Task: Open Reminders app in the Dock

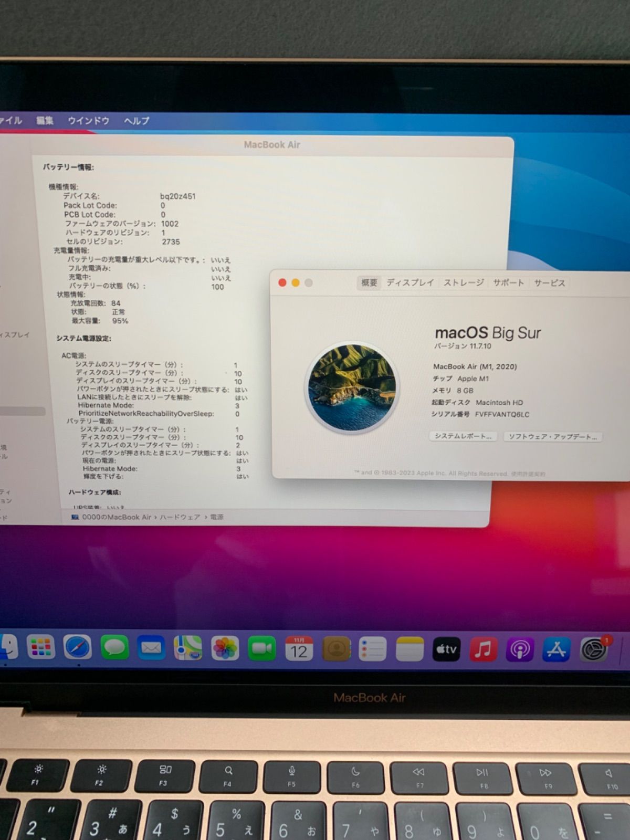Action: [x=373, y=649]
